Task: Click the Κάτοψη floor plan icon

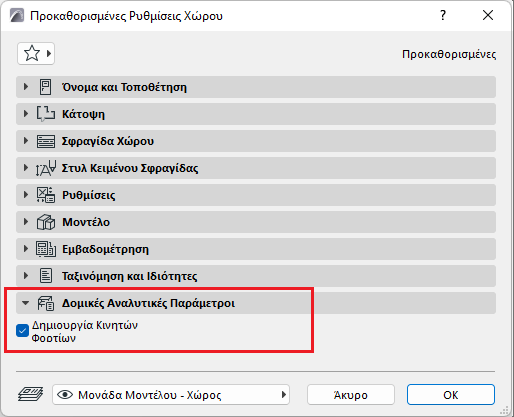Action: (x=46, y=114)
